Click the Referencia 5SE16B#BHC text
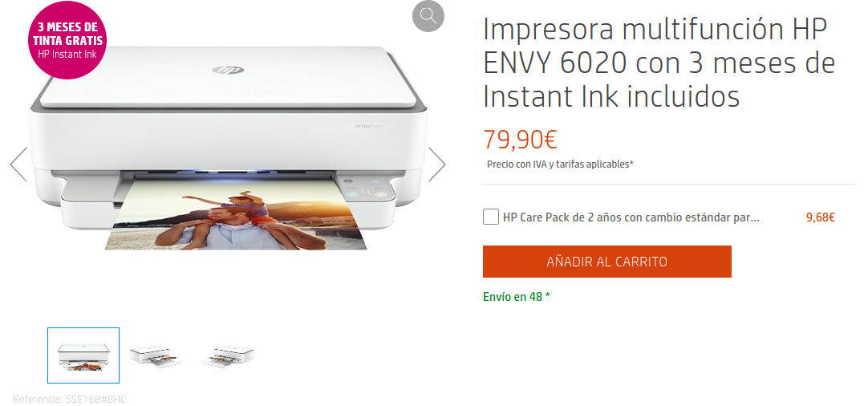The height and width of the screenshot is (406, 868). pyautogui.click(x=70, y=399)
